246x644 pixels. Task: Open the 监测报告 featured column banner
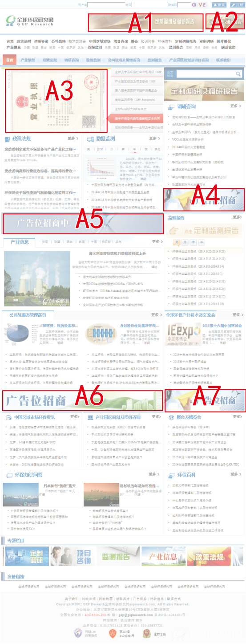coord(119,556)
